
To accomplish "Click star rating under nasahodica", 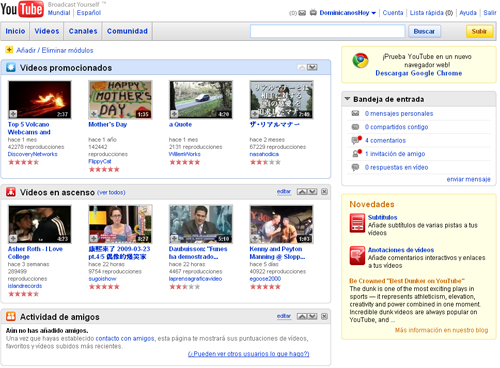I will [x=265, y=162].
